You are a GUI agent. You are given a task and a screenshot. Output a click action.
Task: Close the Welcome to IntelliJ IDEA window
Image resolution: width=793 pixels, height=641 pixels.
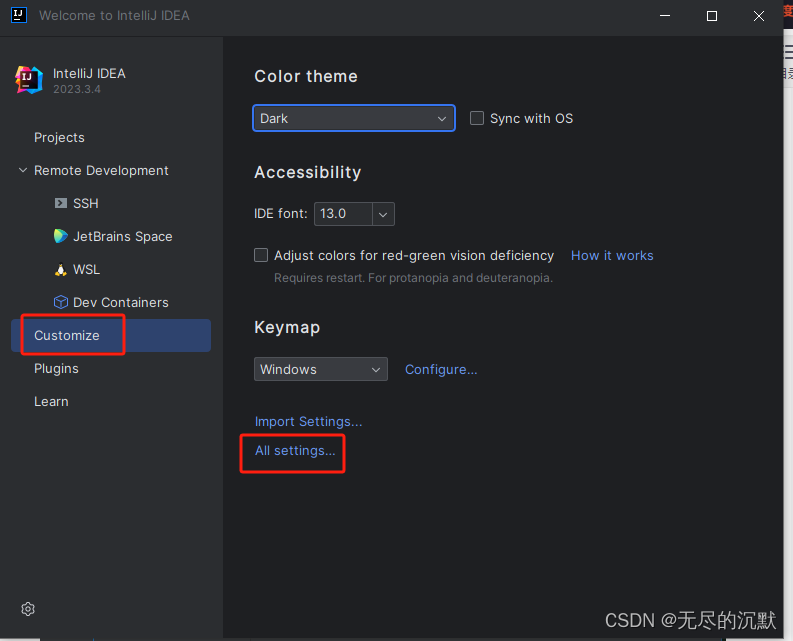[759, 16]
